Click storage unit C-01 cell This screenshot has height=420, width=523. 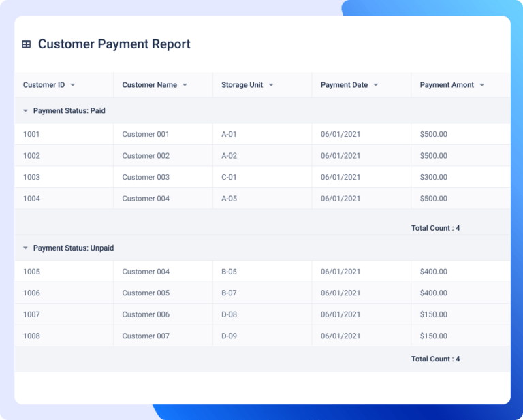tap(262, 177)
